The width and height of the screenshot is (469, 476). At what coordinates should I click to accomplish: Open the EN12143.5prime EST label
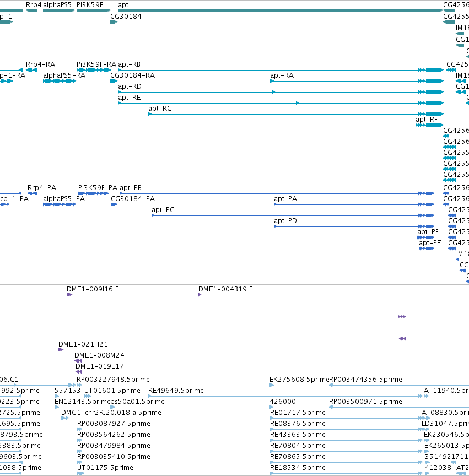click(82, 402)
